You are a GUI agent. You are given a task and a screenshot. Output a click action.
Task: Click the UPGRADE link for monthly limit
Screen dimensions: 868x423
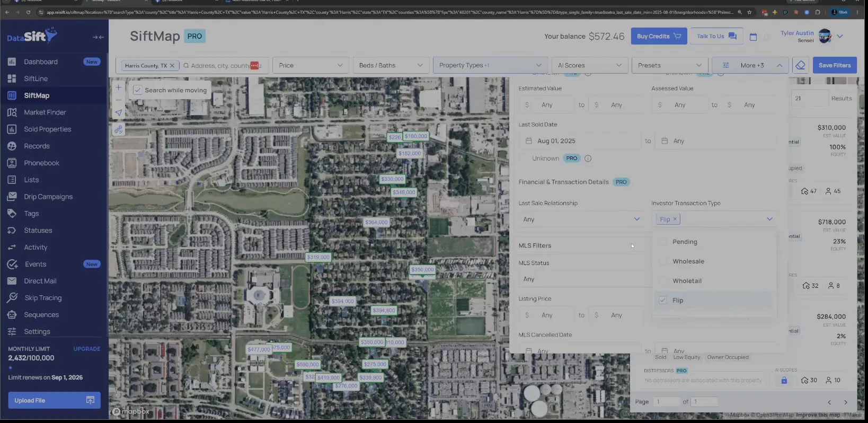[x=87, y=349]
